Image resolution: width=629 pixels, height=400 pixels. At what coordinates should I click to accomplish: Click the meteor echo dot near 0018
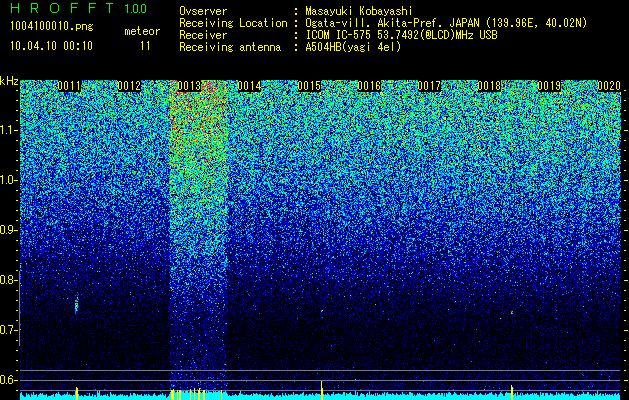click(x=512, y=312)
